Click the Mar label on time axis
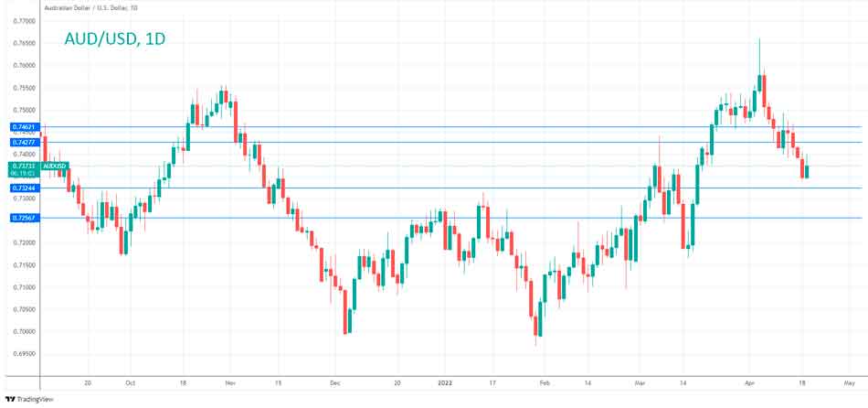 click(x=640, y=385)
